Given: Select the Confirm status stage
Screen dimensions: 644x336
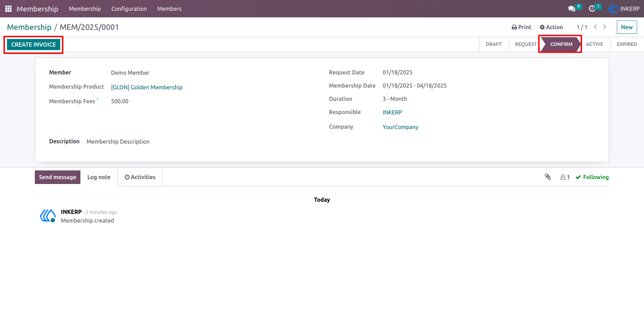Looking at the screenshot, I should click(x=561, y=44).
